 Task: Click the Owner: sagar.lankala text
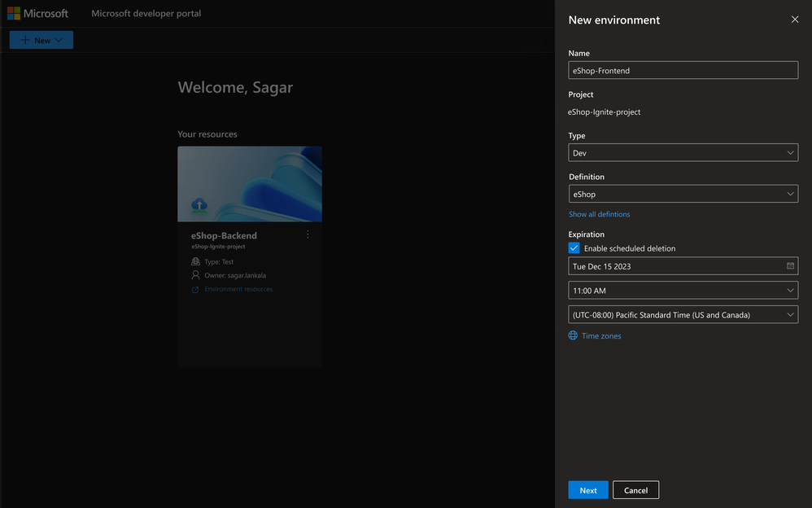point(235,275)
